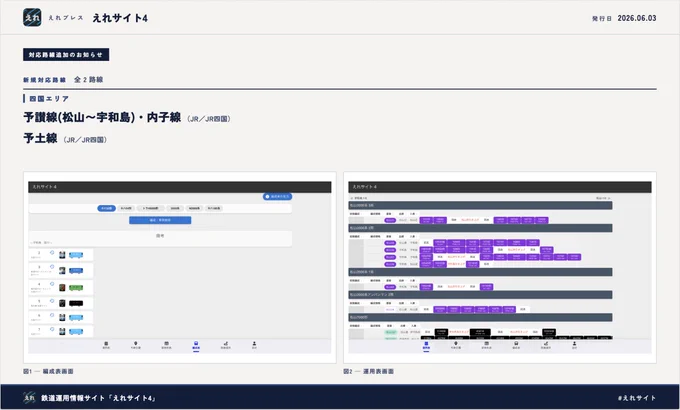Click the 松山7000形 section header in figure 2
Viewport: 680px width, 410px height.
pyautogui.click(x=481, y=317)
